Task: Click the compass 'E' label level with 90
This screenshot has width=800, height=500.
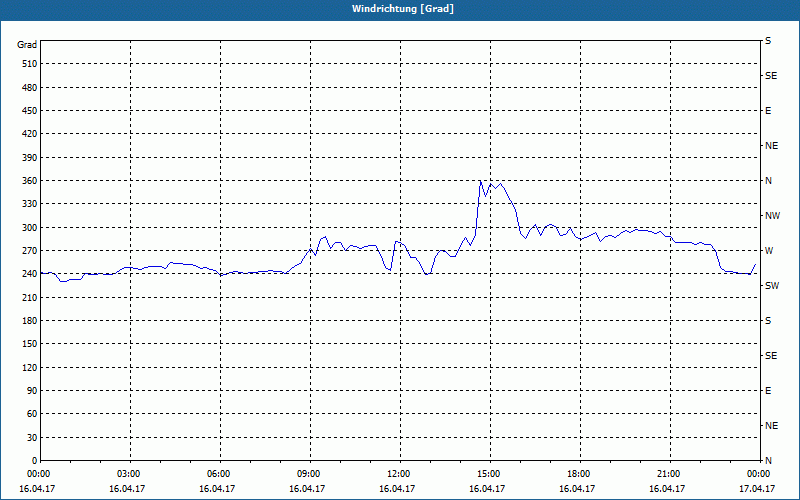Action: pos(768,391)
